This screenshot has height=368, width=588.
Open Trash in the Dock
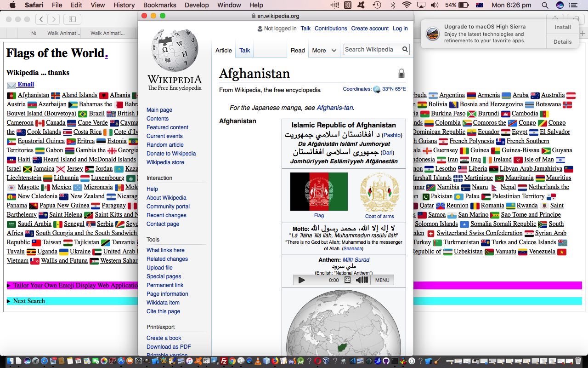(578, 361)
